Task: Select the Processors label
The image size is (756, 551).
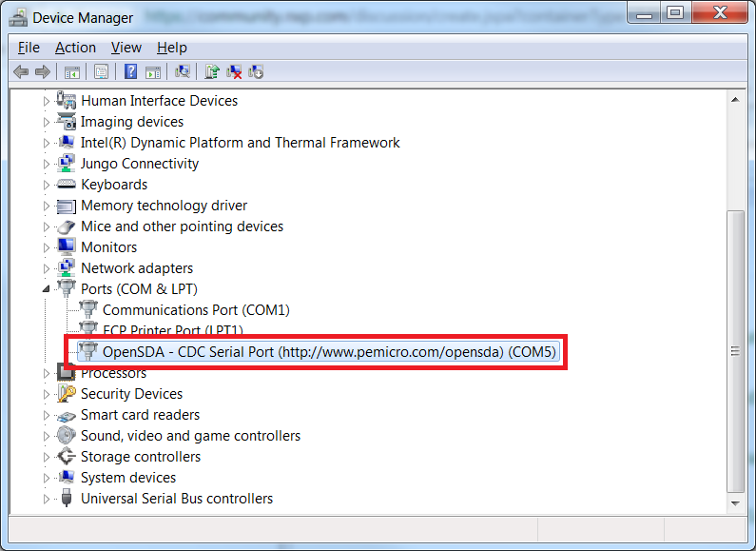Action: [113, 373]
